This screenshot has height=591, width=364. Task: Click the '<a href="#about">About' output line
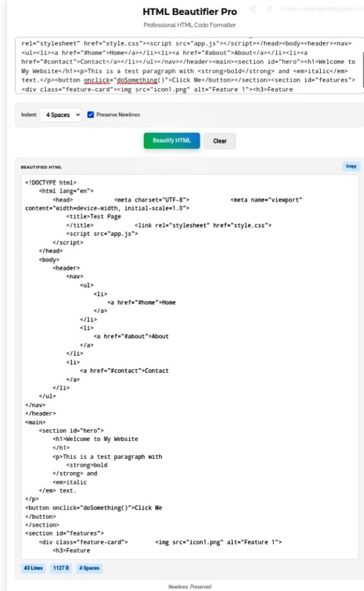click(131, 336)
